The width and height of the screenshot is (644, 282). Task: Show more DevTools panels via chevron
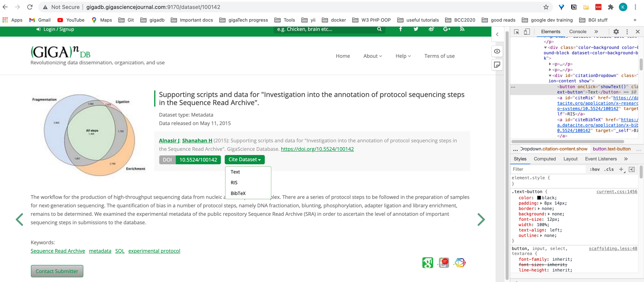click(596, 32)
